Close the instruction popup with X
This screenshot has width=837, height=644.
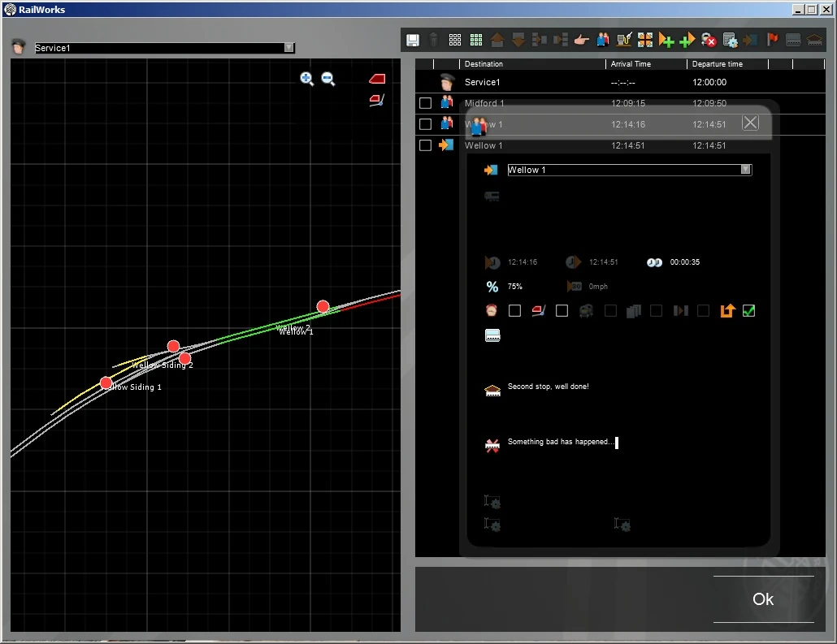tap(751, 123)
